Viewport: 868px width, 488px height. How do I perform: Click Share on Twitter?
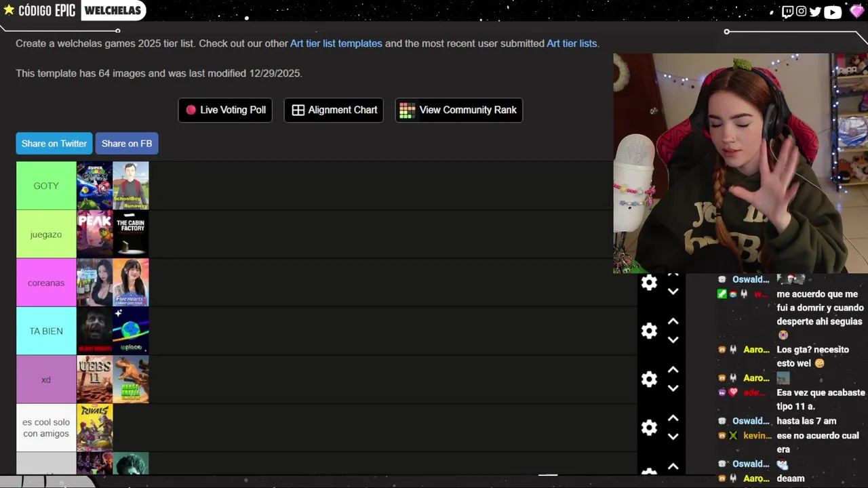pos(54,144)
